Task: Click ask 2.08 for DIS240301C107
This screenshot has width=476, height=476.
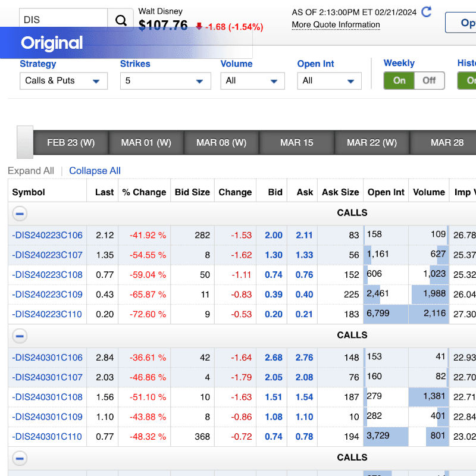Action: 305,377
